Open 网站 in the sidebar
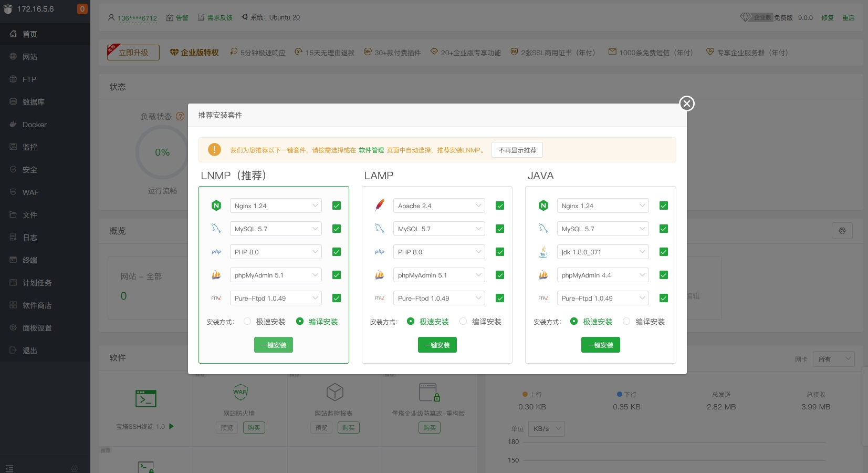This screenshot has width=868, height=473. tap(45, 57)
